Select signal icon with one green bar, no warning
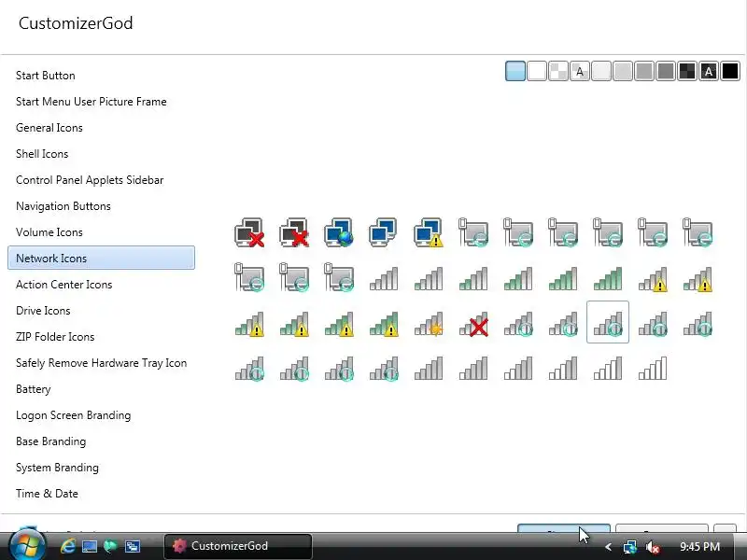747x560 pixels. [x=429, y=278]
